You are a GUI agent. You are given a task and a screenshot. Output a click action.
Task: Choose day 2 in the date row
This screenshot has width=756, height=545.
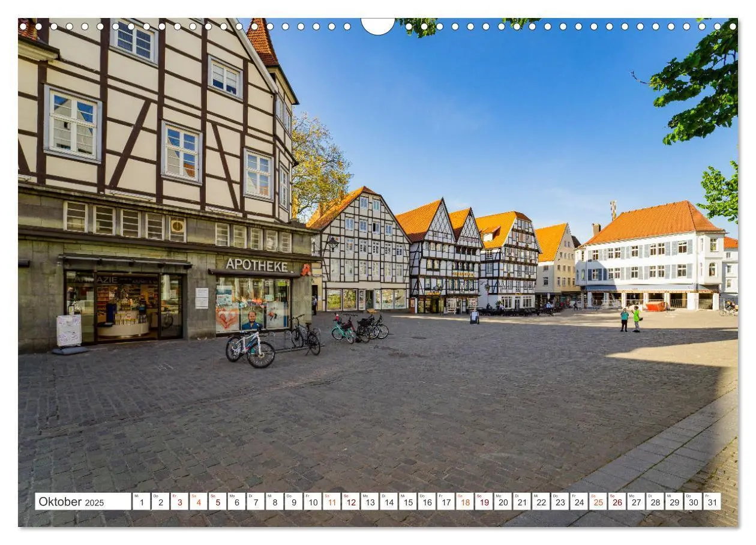160,502
